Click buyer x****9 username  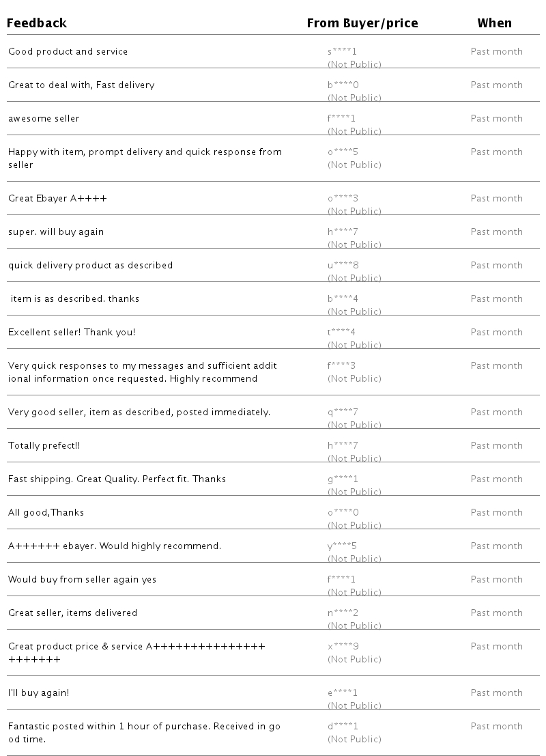[343, 647]
